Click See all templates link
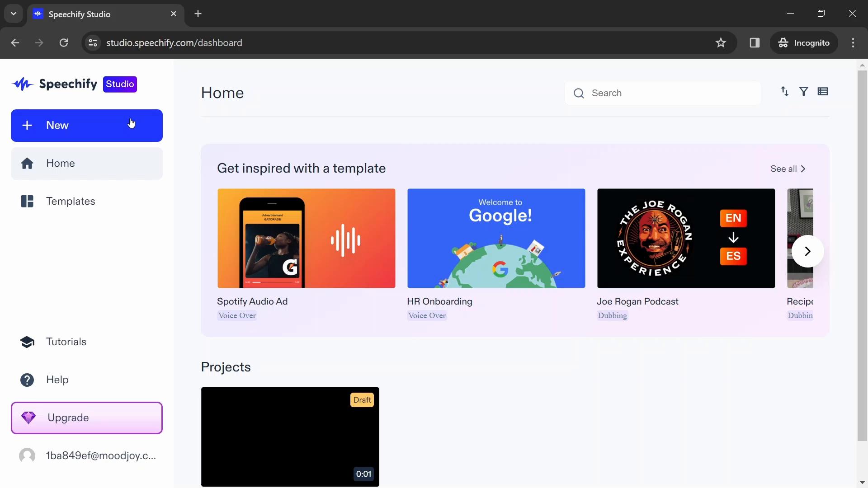Screen dimensions: 868x488 788,168
